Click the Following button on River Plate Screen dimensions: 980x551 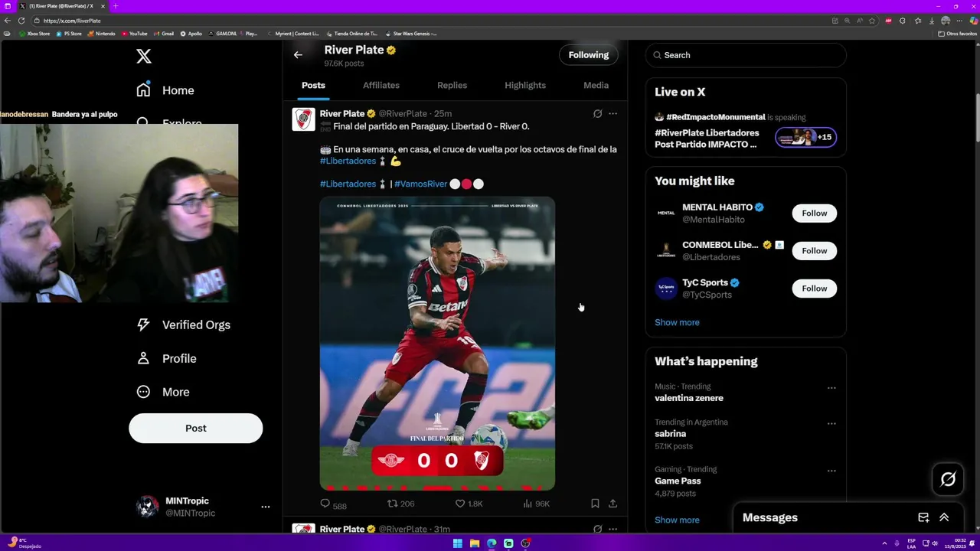(x=589, y=55)
